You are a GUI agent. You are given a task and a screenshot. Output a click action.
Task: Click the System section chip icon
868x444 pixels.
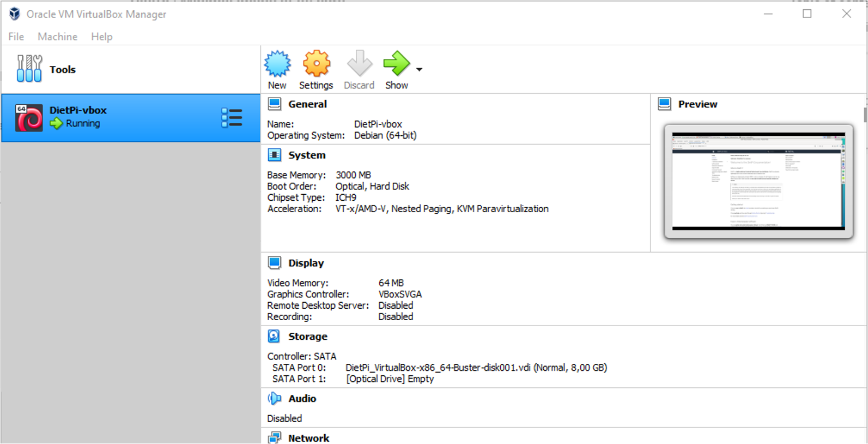click(x=275, y=155)
